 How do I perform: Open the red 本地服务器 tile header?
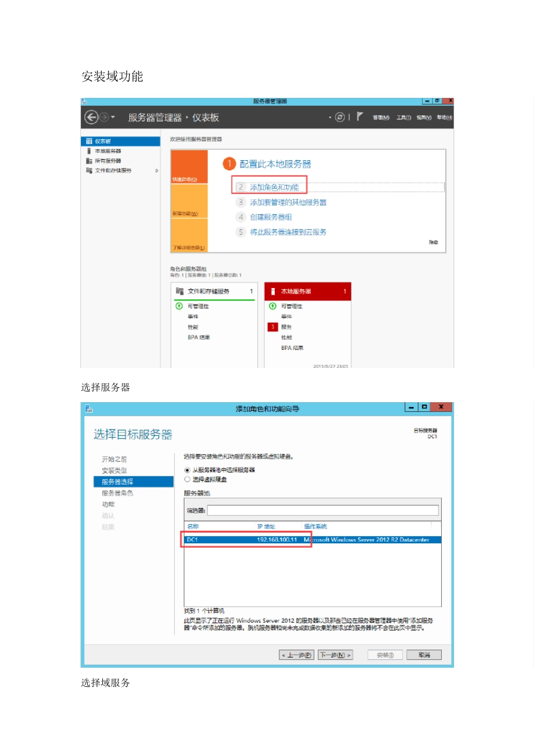coord(307,291)
